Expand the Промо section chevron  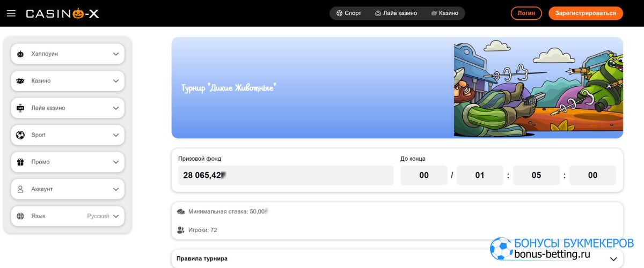116,162
